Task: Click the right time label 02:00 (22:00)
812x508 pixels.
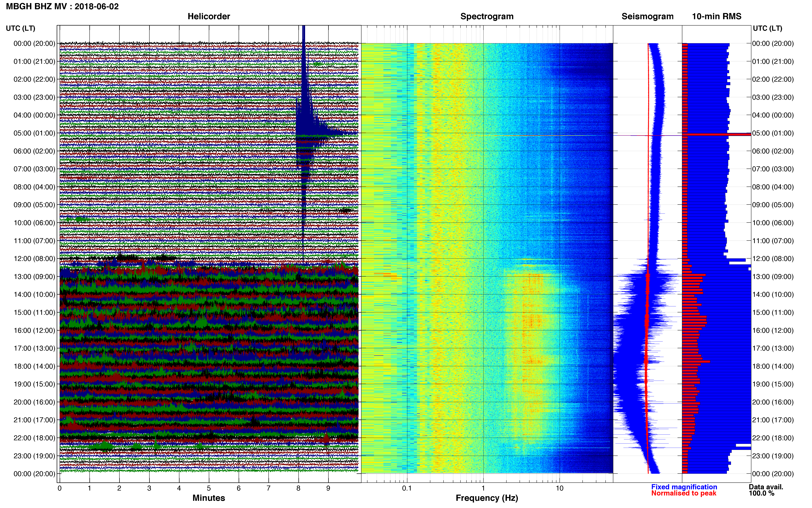Action: tap(773, 79)
